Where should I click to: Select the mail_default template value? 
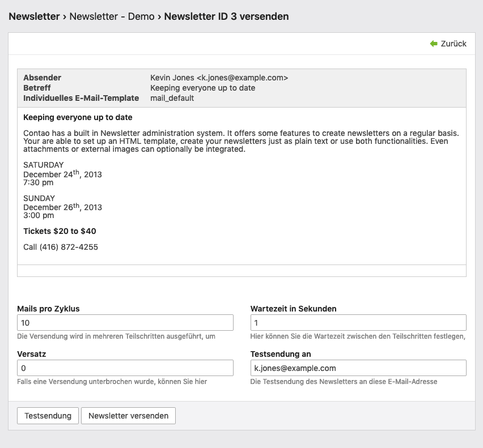click(x=172, y=98)
